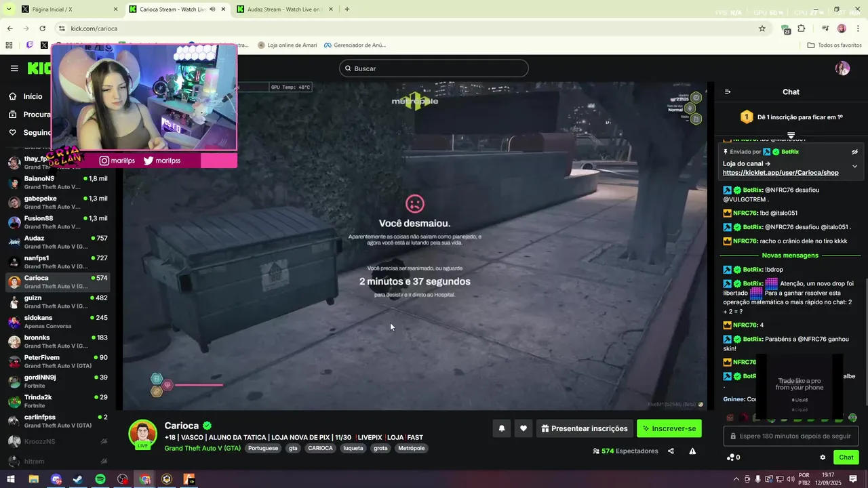This screenshot has width=868, height=488.
Task: Open Fusion88 channel in sidebar
Action: pos(58,222)
